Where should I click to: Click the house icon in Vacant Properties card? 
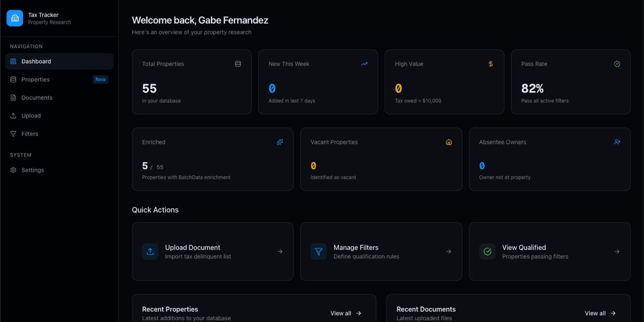point(449,142)
